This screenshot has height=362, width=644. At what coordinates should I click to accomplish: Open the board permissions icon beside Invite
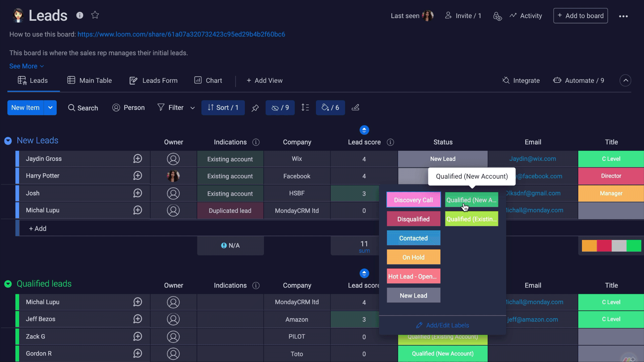(497, 16)
